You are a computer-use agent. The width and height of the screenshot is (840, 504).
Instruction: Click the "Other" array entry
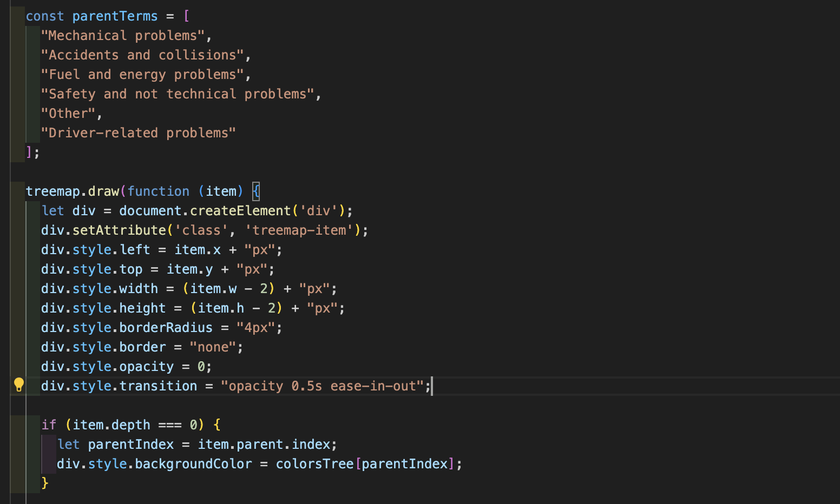point(68,114)
